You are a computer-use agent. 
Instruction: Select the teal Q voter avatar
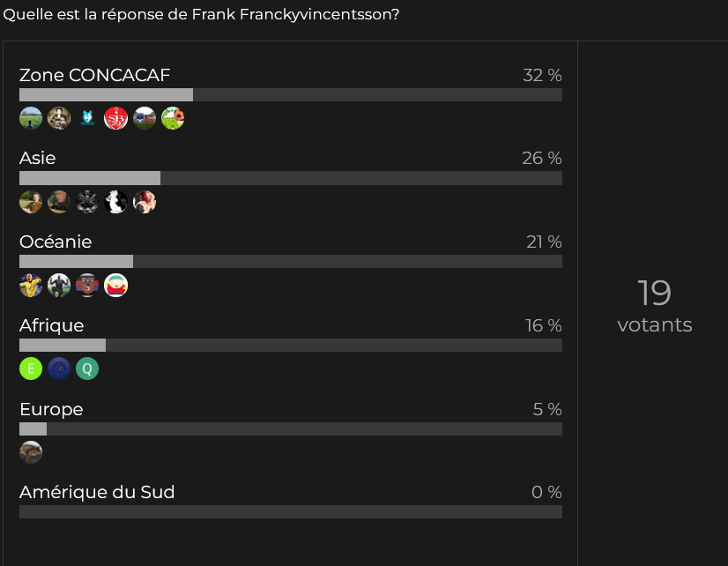pyautogui.click(x=87, y=369)
